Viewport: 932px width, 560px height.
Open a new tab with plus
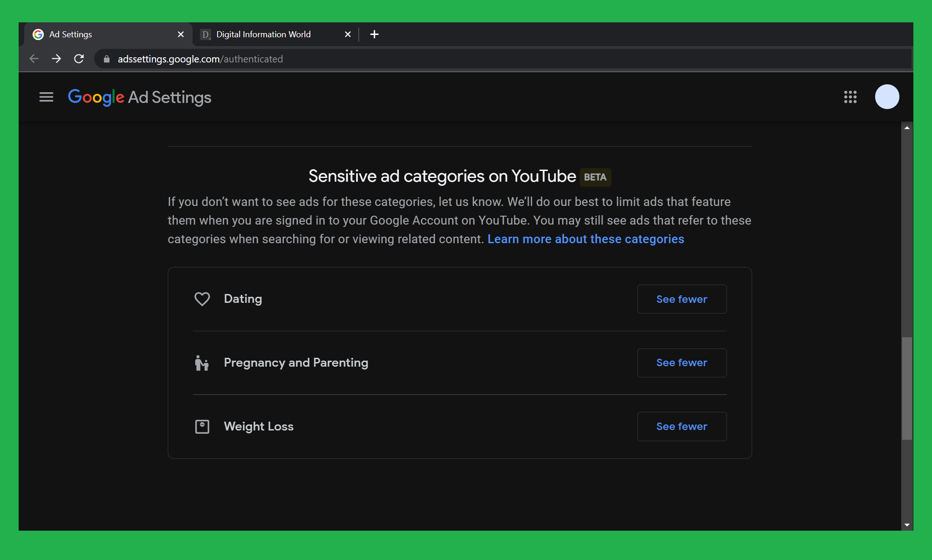coord(374,34)
